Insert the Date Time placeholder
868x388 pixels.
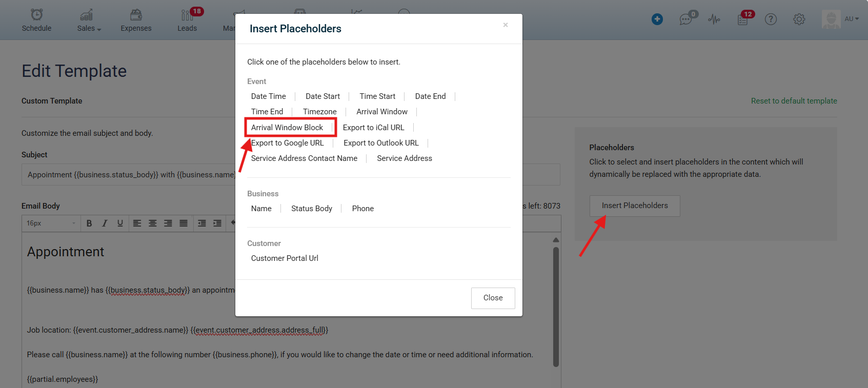(x=269, y=96)
